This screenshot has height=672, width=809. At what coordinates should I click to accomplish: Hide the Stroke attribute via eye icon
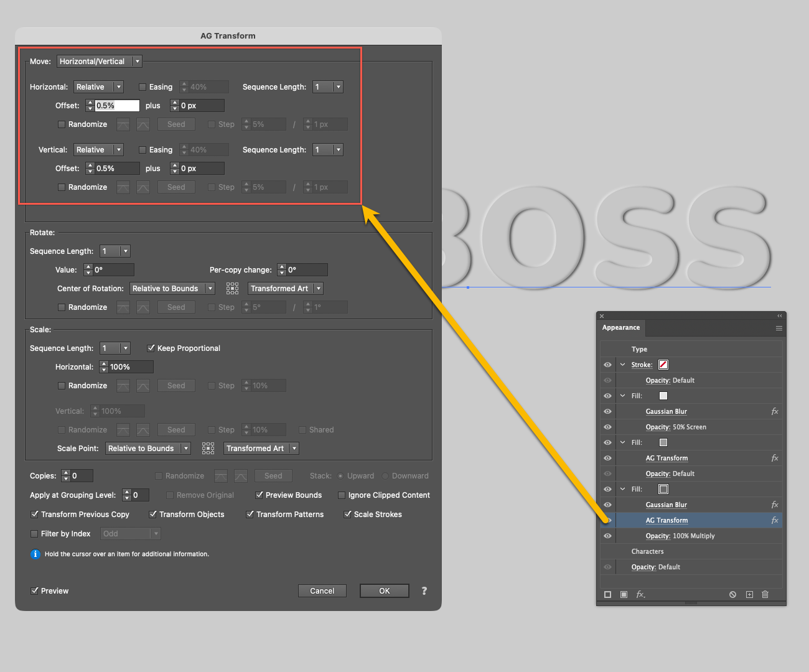pos(607,365)
